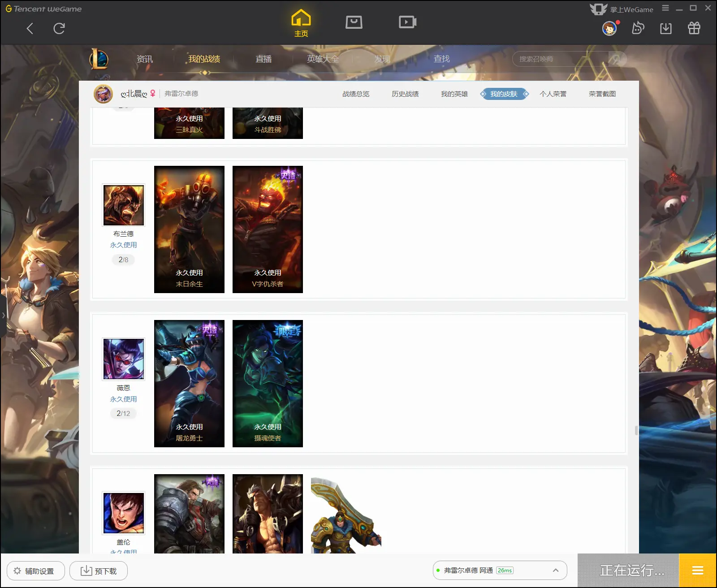The width and height of the screenshot is (717, 588).
Task: Click the 2/12 skin count badge
Action: coord(123,413)
